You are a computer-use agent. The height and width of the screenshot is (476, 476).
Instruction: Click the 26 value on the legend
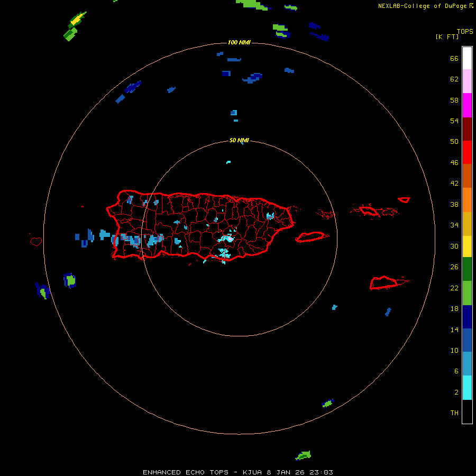point(454,267)
